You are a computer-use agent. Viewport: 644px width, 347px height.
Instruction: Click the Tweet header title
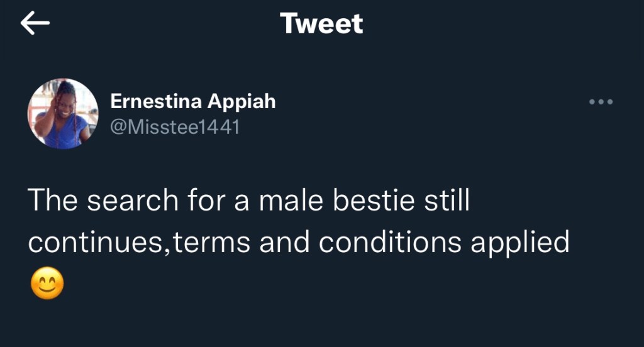tap(321, 24)
